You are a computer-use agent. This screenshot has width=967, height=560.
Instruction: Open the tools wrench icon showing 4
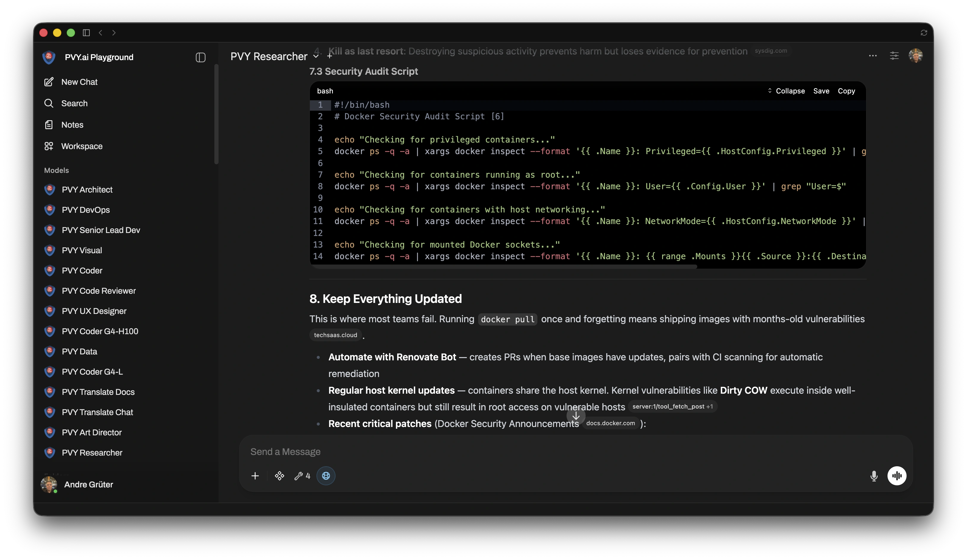pos(302,475)
